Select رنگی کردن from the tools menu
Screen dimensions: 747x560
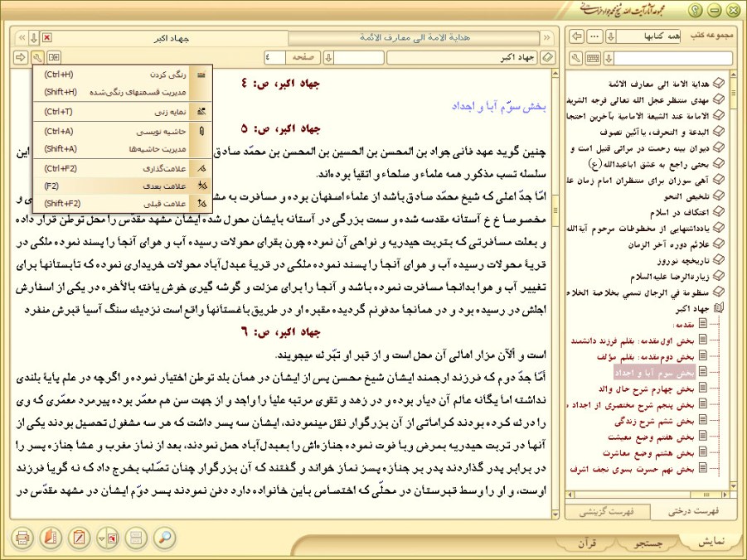(123, 75)
